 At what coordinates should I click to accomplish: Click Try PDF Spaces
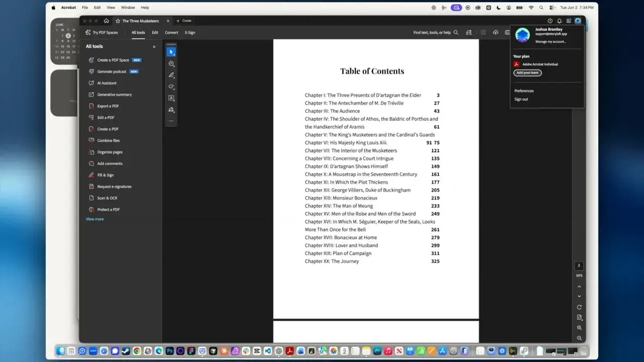(x=101, y=32)
